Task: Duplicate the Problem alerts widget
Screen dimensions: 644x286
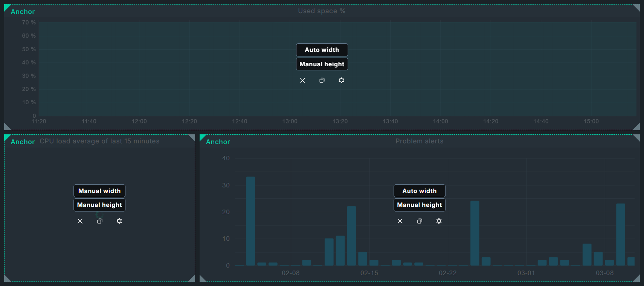Action: [x=420, y=221]
